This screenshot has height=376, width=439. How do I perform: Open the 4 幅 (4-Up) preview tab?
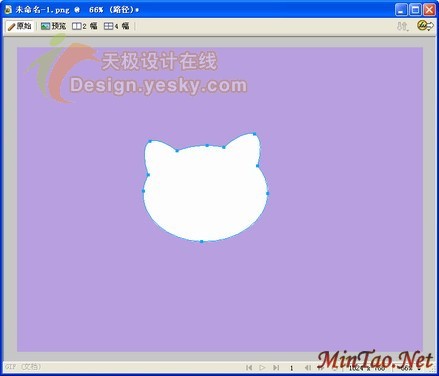(x=116, y=26)
